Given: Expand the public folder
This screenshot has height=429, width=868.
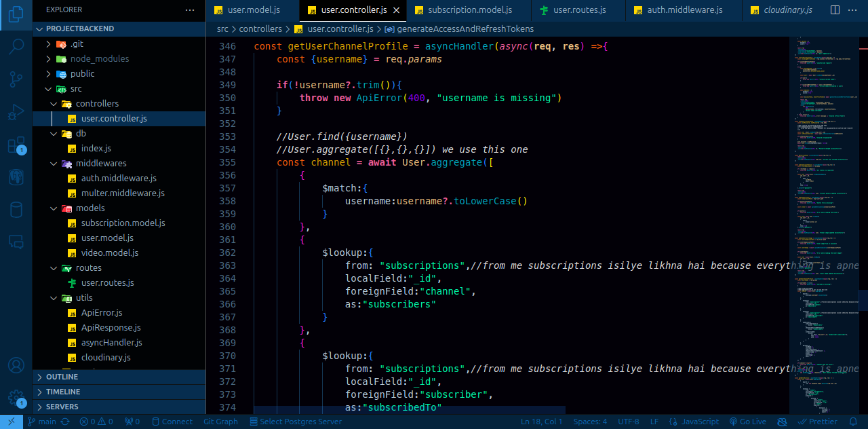Looking at the screenshot, I should tap(49, 73).
